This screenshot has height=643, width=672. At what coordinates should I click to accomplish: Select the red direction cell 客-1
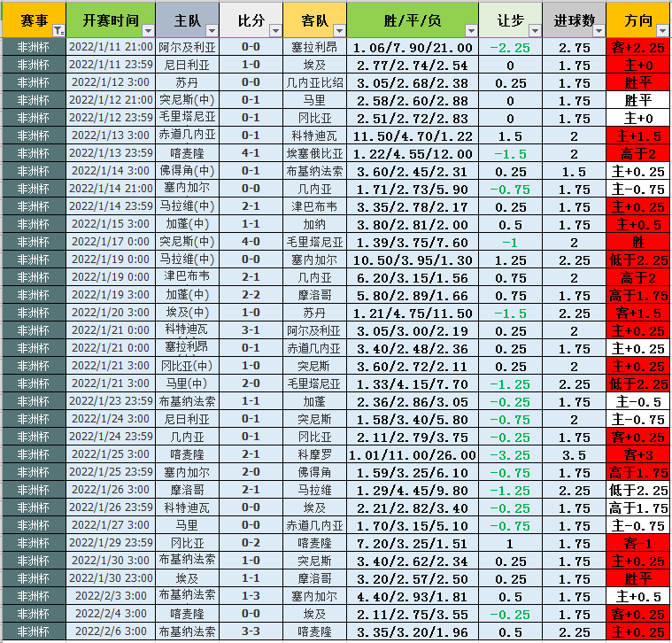click(x=638, y=543)
